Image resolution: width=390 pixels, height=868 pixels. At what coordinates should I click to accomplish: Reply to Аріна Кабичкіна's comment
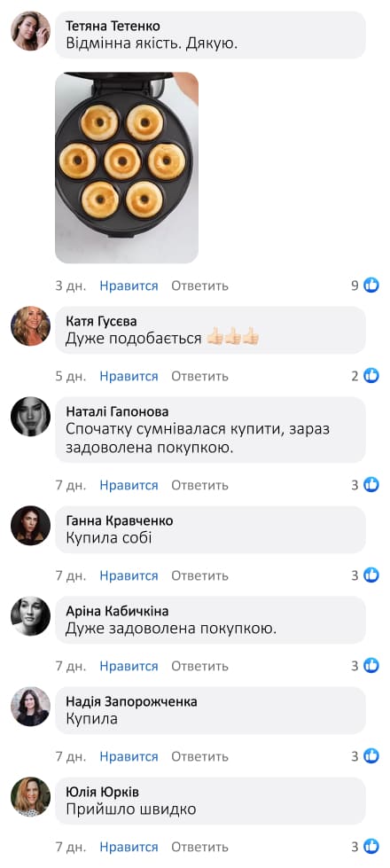[x=199, y=667]
